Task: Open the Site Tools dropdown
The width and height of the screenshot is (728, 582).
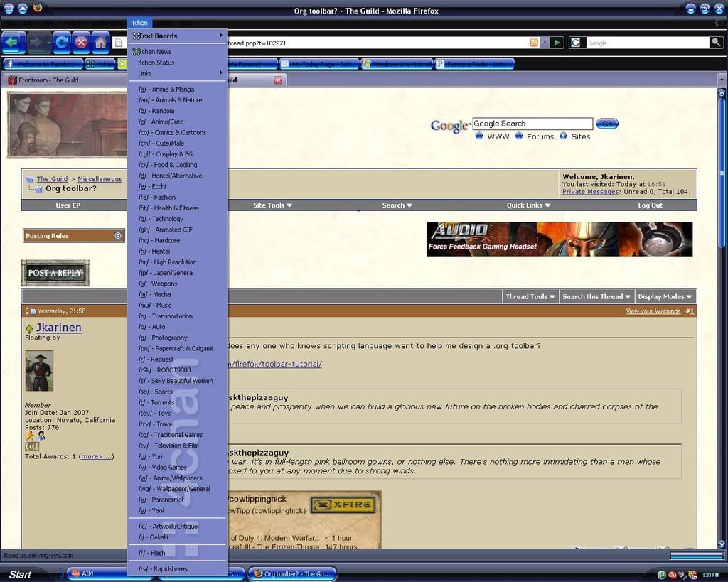Action: click(272, 205)
